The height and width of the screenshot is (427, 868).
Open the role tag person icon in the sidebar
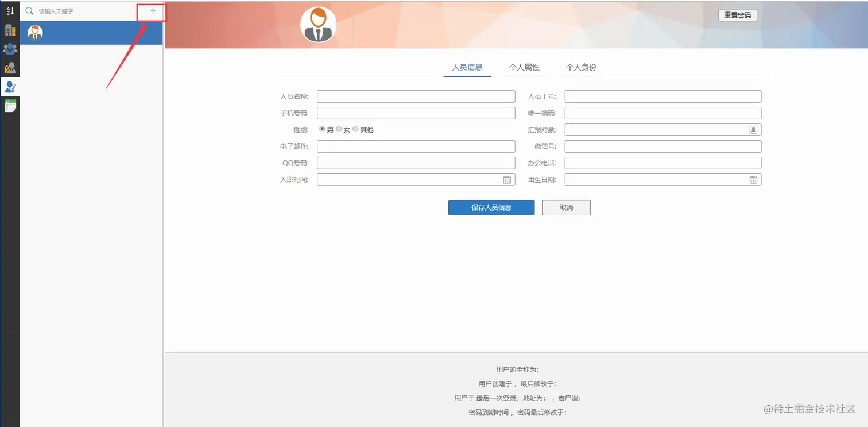click(x=10, y=68)
